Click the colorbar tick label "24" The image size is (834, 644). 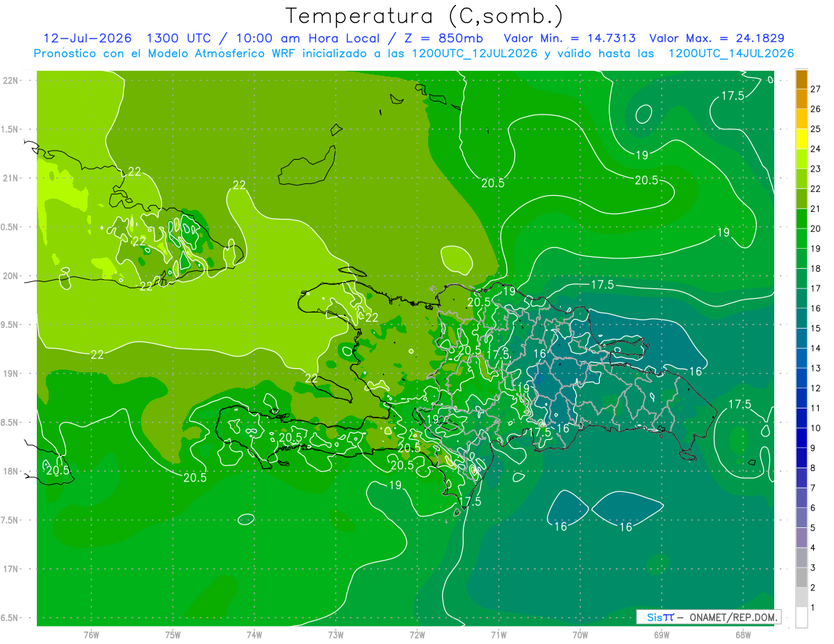pos(816,149)
